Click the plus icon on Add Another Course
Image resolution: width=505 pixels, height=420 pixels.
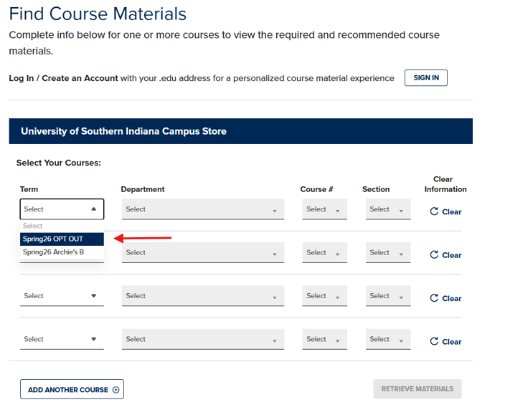(x=116, y=390)
